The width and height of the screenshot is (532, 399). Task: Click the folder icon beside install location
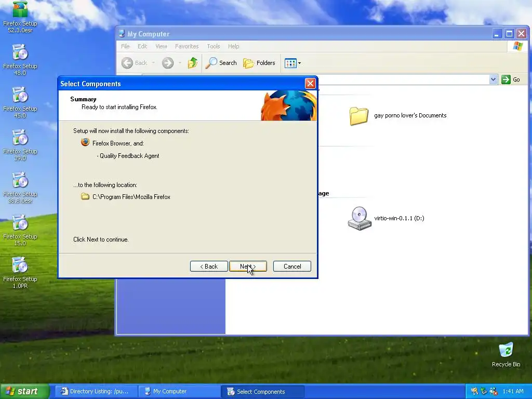85,196
